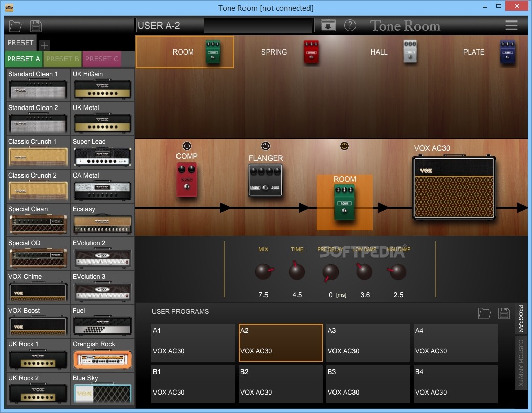Choose Orangish Rock amp preset

tap(102, 355)
